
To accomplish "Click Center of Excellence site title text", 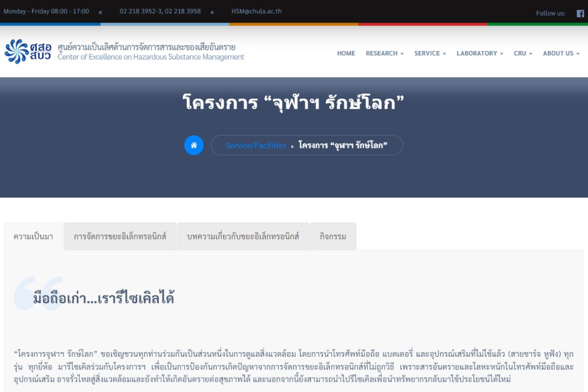I will click(x=151, y=57).
